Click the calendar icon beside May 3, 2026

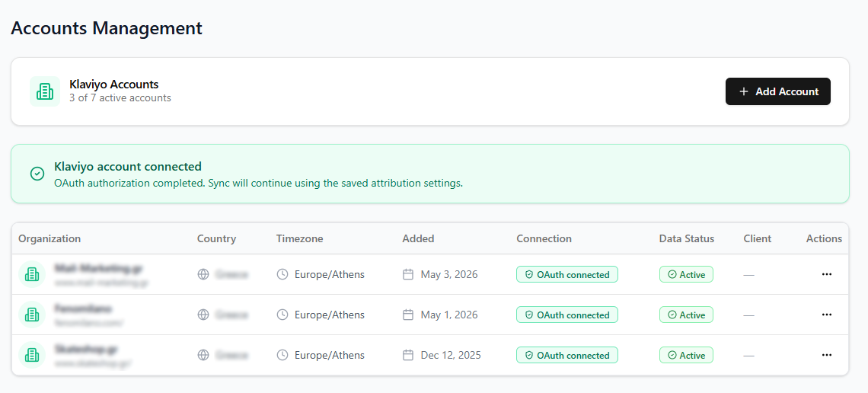pyautogui.click(x=408, y=274)
